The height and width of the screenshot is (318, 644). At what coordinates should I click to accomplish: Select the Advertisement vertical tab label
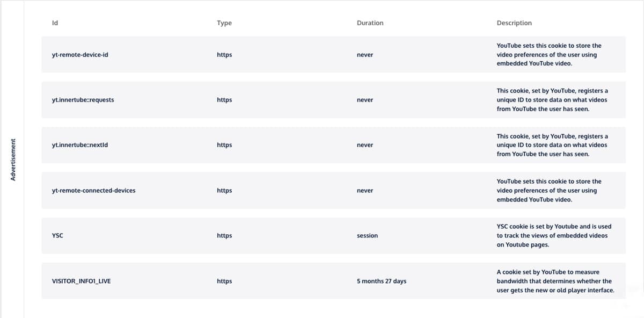tap(13, 160)
